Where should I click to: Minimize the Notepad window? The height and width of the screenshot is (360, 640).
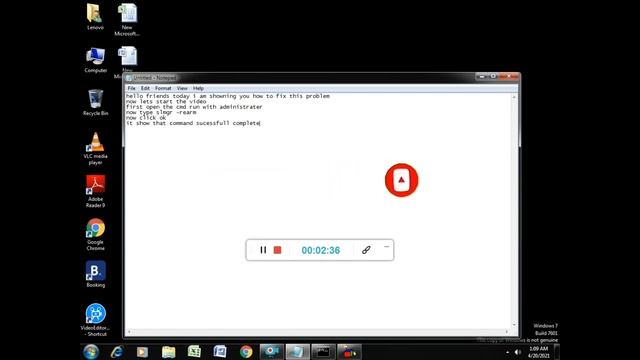pos(482,76)
